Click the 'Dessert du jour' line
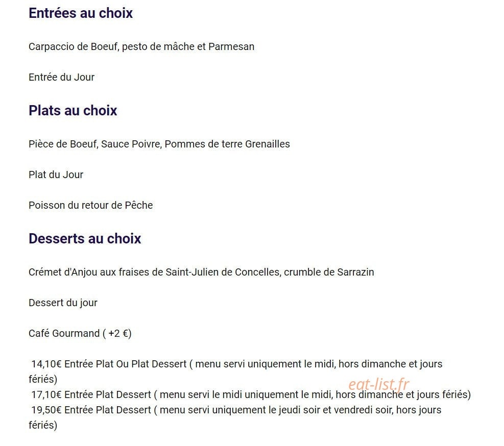This screenshot has height=446, width=504. [x=63, y=303]
